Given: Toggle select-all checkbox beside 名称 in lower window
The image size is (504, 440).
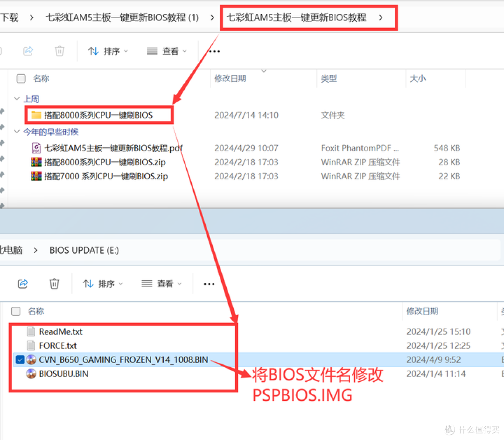Looking at the screenshot, I should point(16,311).
